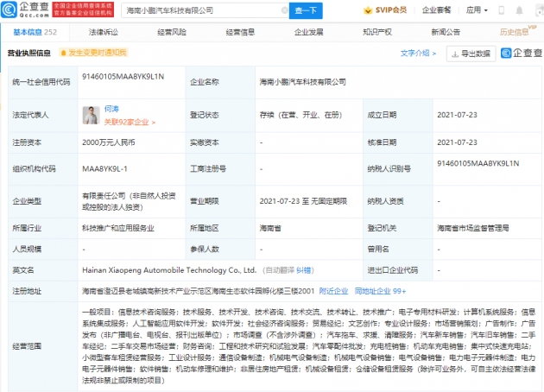Select the 经营风险 tab
The height and width of the screenshot is (392, 544).
point(172,31)
